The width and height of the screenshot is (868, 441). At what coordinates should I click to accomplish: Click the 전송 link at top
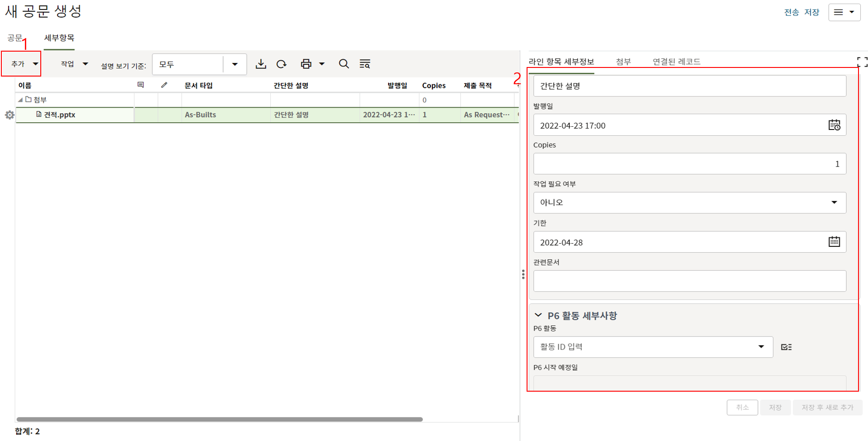tap(791, 12)
